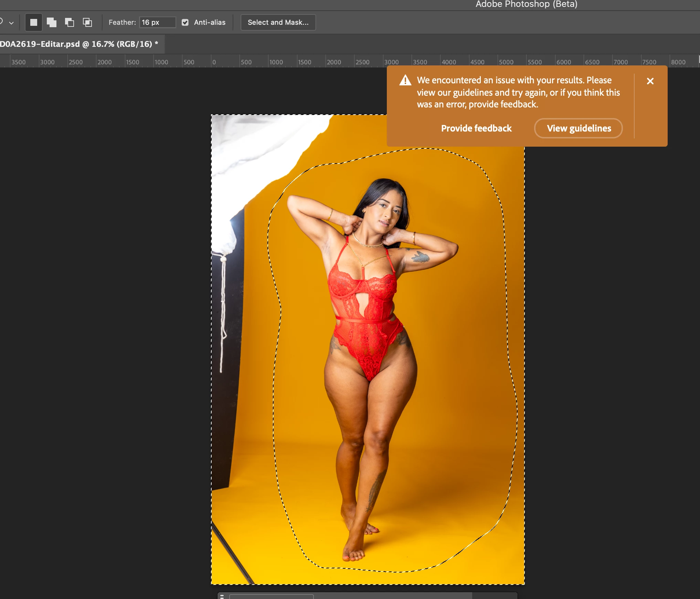Screen dimensions: 700x599
Task: Dismiss the error notification with X
Action: point(650,81)
